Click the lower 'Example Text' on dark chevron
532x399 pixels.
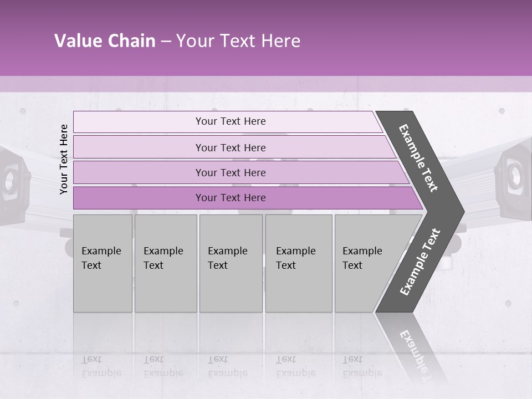[420, 262]
